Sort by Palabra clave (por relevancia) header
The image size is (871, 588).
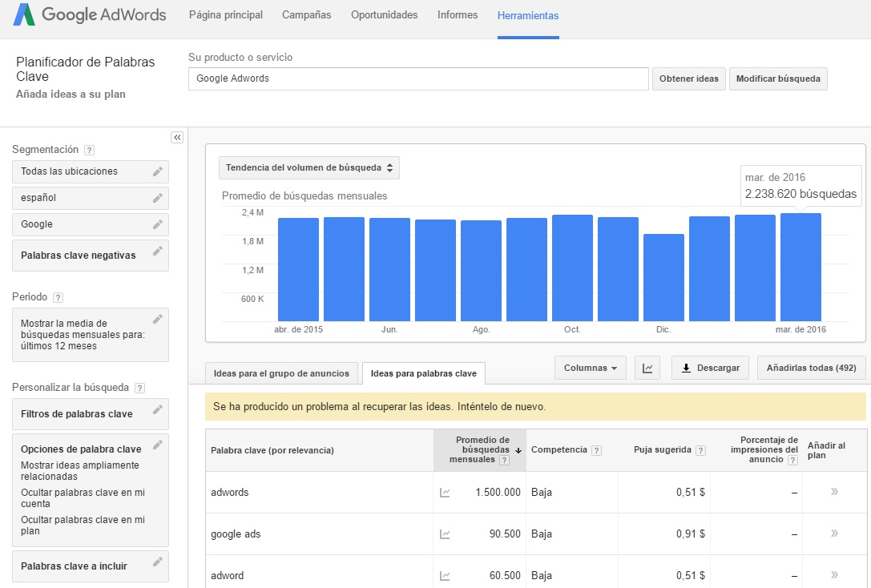(x=272, y=450)
